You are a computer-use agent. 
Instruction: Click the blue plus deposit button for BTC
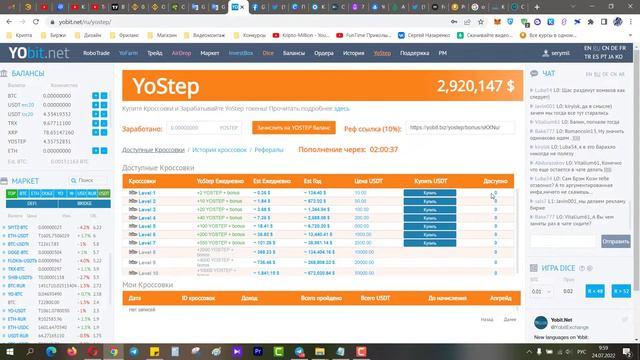coord(96,96)
